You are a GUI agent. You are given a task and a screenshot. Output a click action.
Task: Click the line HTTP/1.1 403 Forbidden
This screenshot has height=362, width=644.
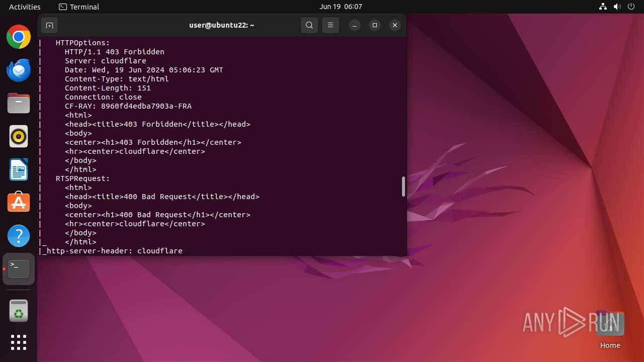(114, 52)
